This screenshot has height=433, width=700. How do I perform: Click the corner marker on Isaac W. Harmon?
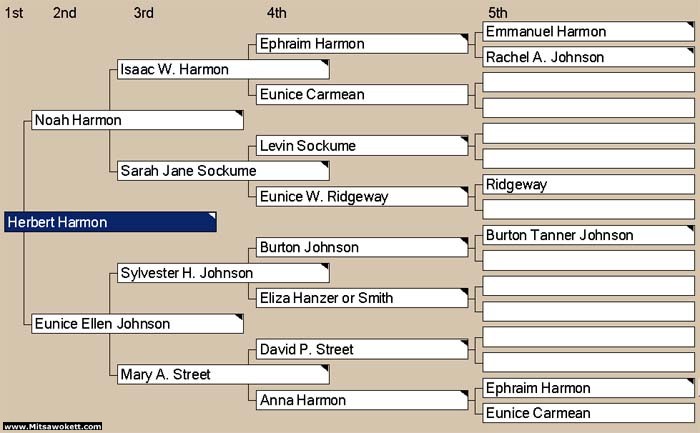point(325,63)
